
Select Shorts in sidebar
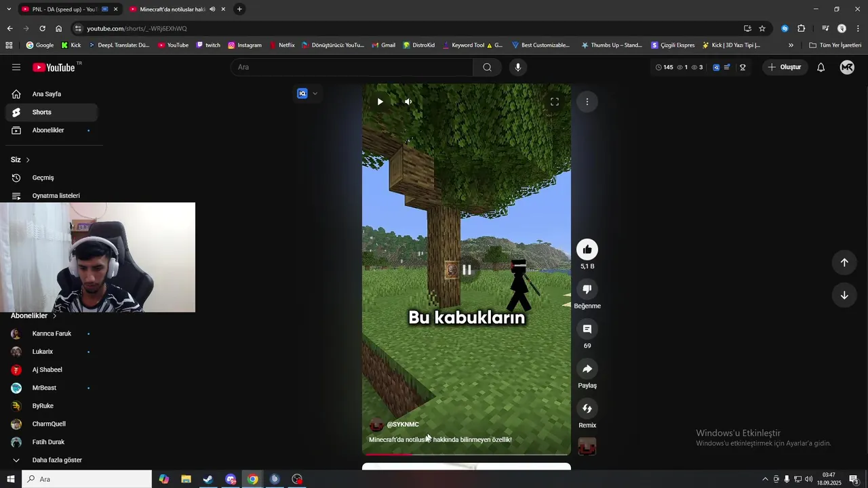(51, 113)
